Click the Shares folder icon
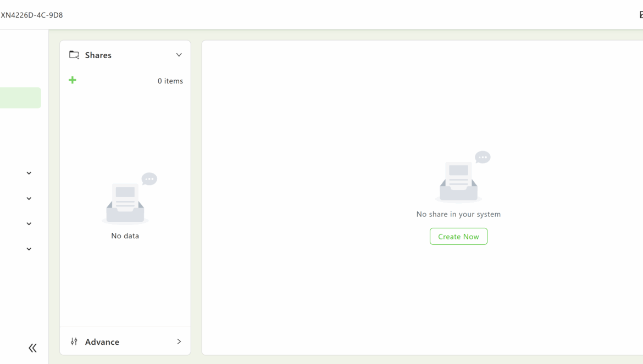Screen dimensions: 643x364 tap(74, 55)
